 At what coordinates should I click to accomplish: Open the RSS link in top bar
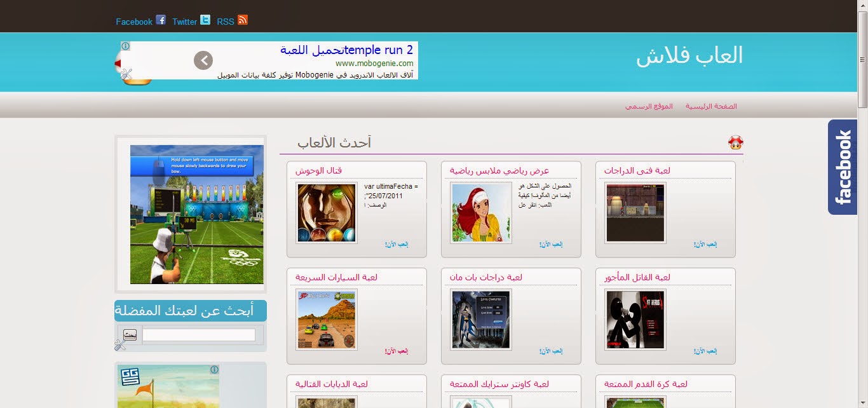coord(226,22)
